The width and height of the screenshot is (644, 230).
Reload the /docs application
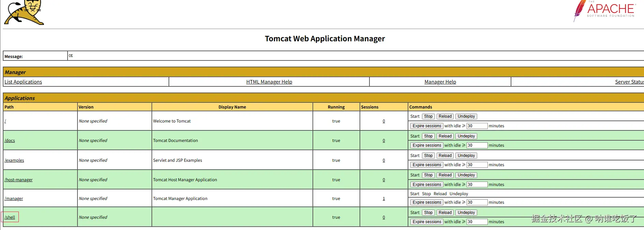pyautogui.click(x=445, y=136)
